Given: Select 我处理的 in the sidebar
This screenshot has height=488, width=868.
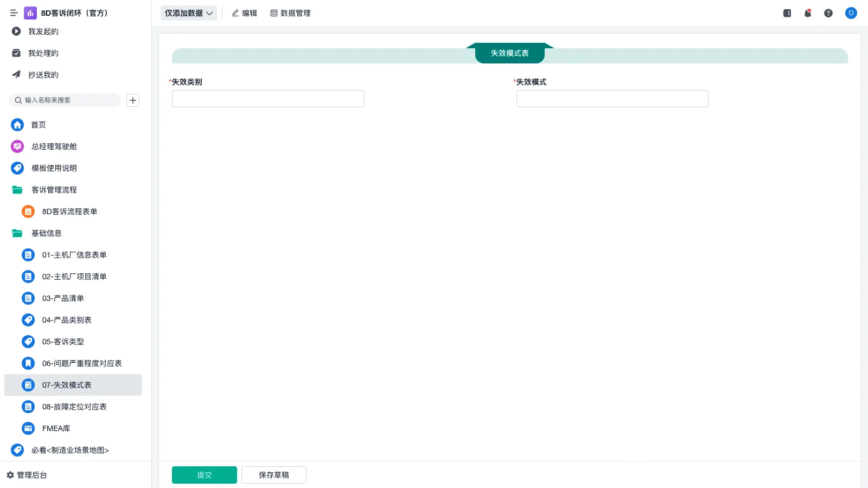Looking at the screenshot, I should click(43, 53).
